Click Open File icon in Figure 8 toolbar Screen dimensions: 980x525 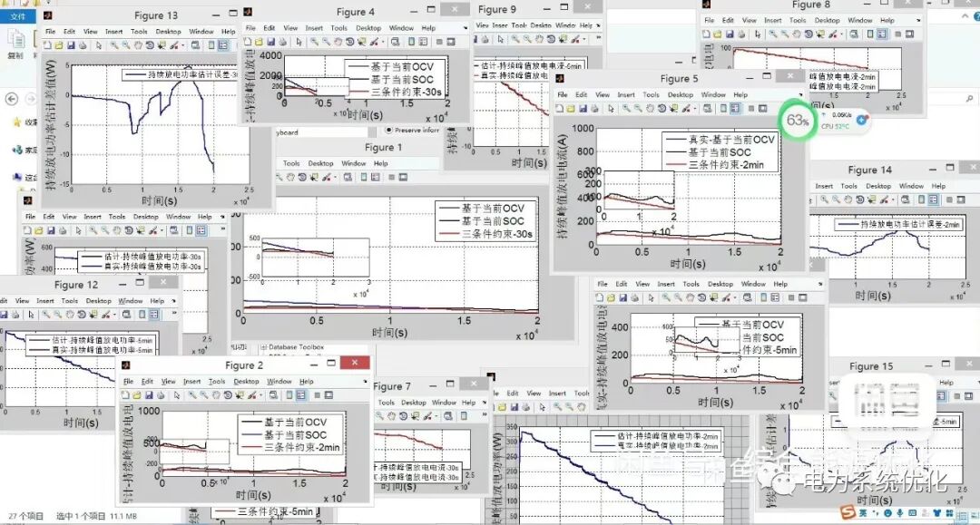718,34
